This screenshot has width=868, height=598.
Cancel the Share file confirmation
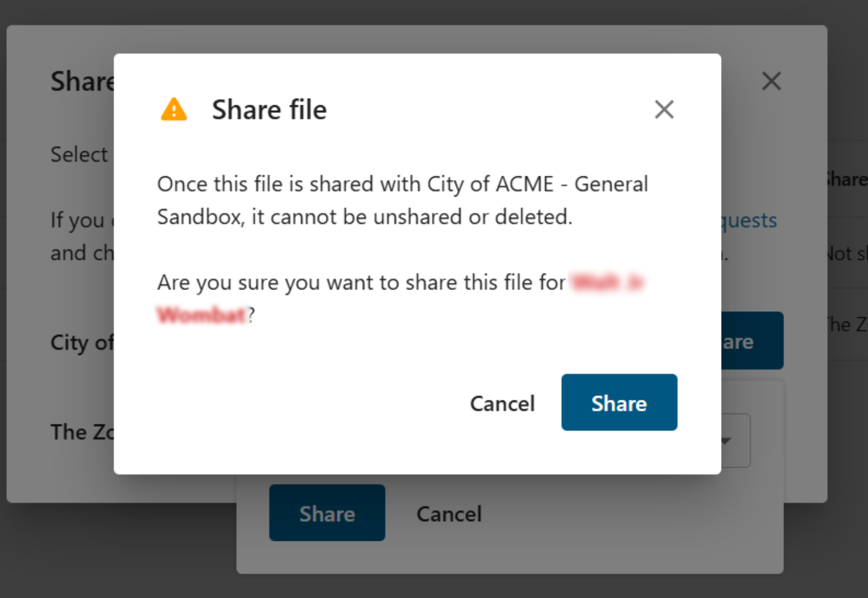(502, 404)
